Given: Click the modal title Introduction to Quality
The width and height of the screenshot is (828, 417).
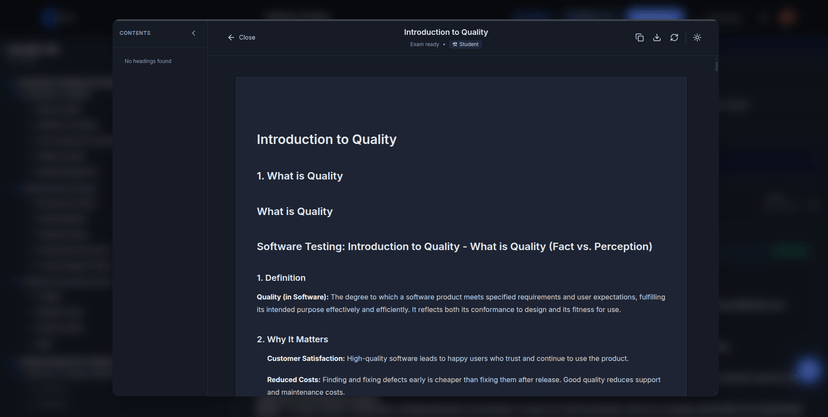Looking at the screenshot, I should coord(446,32).
